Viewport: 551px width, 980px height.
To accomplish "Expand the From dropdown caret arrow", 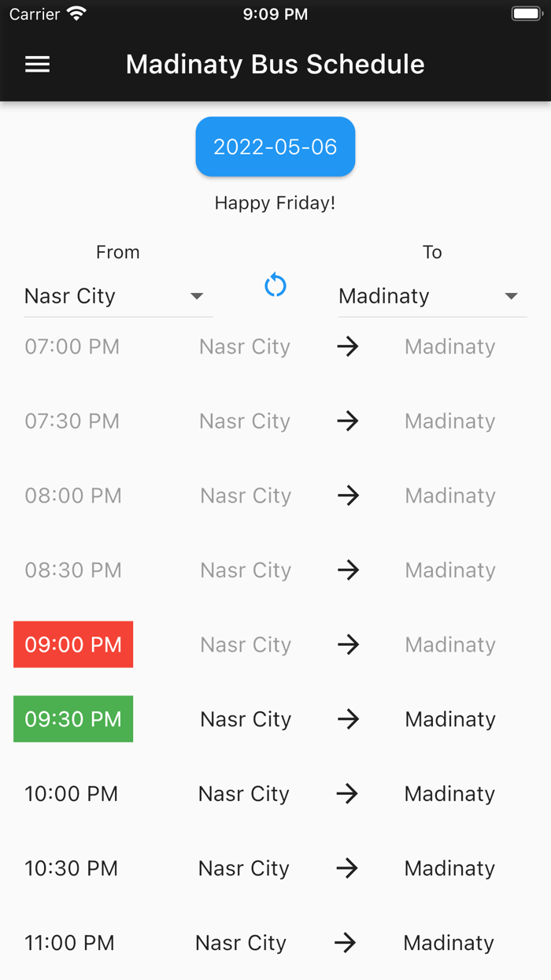I will 198,297.
